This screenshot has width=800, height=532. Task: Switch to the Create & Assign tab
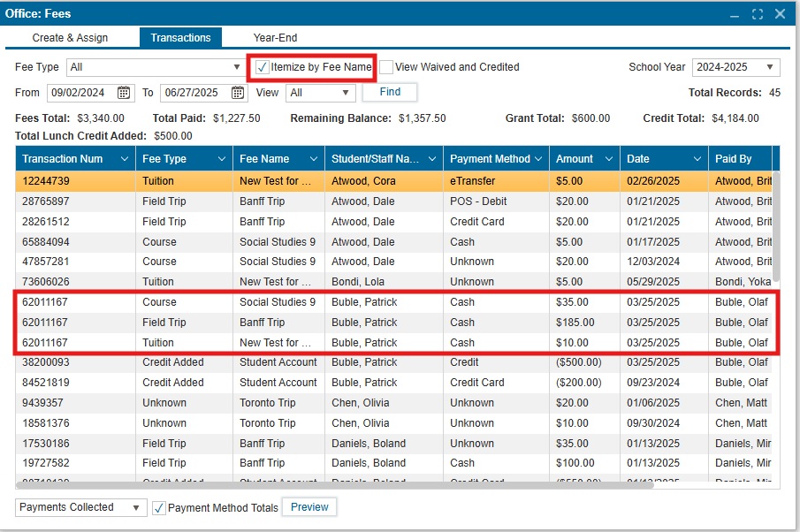70,38
